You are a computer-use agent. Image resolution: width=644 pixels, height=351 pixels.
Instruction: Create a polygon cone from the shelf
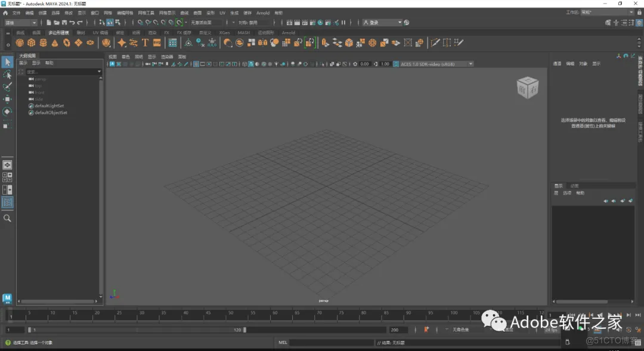coord(55,43)
